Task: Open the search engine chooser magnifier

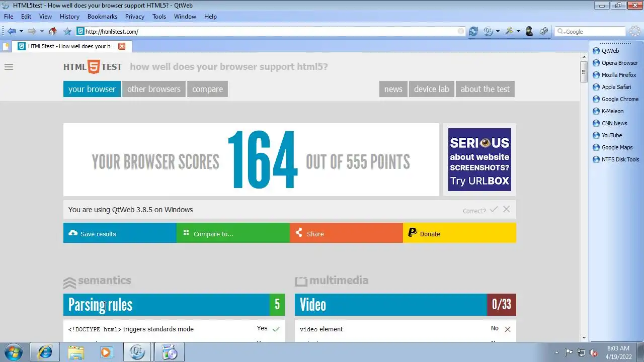Action: (560, 31)
